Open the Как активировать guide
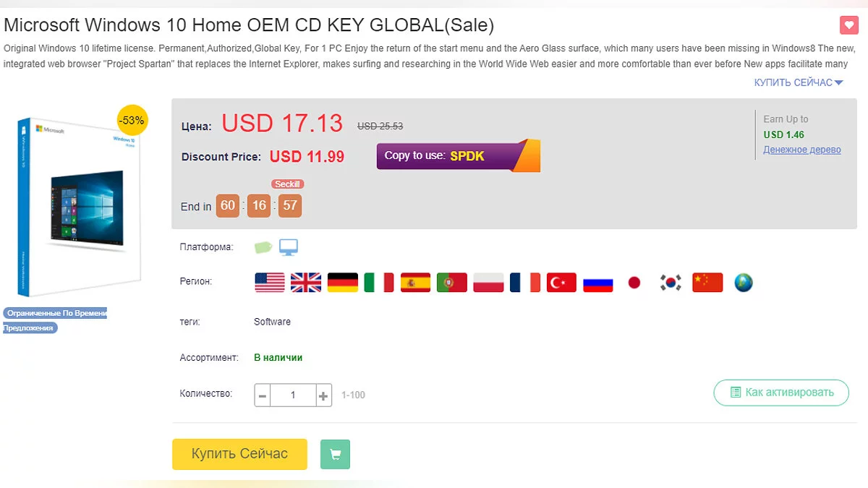 coord(781,393)
